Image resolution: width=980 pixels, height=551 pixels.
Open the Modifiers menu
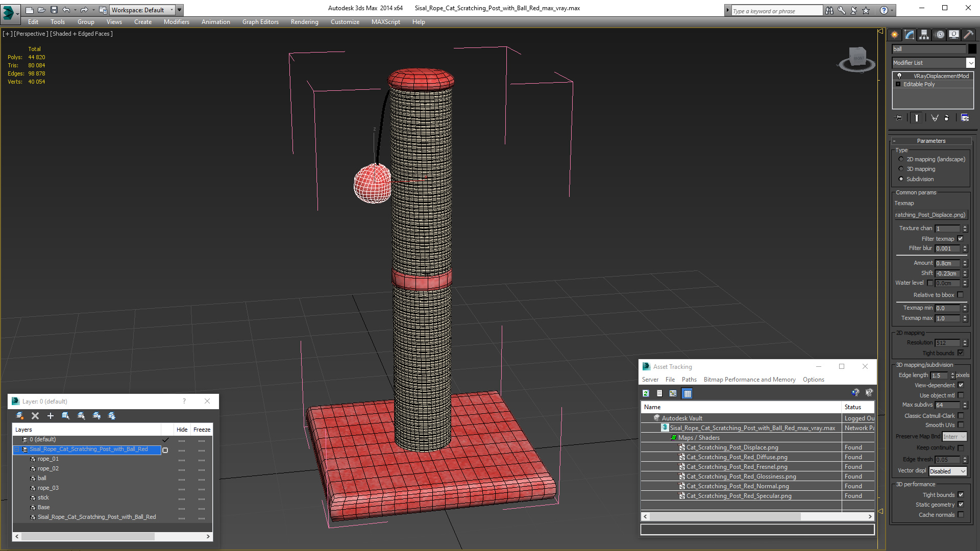tap(176, 22)
